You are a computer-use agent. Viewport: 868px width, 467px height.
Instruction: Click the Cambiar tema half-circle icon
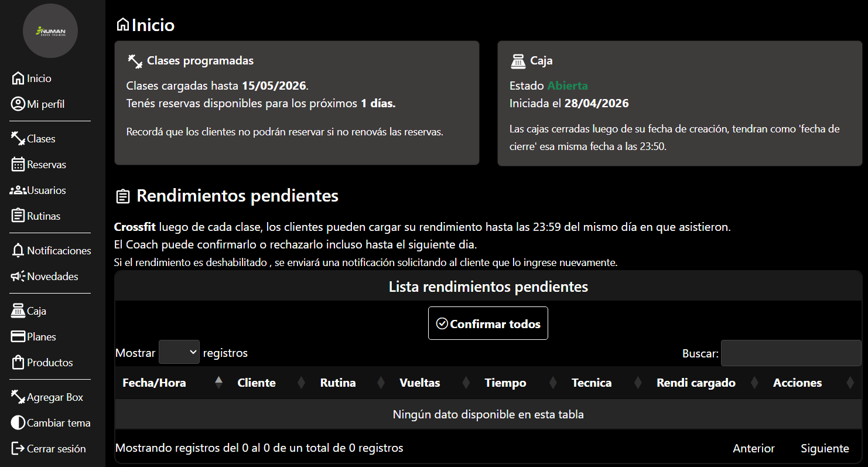click(x=18, y=423)
